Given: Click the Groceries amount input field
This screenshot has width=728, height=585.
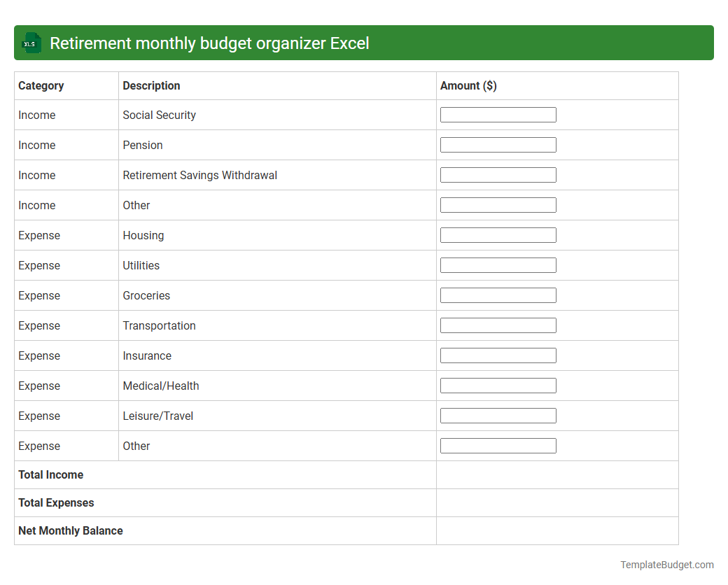Looking at the screenshot, I should click(x=498, y=295).
